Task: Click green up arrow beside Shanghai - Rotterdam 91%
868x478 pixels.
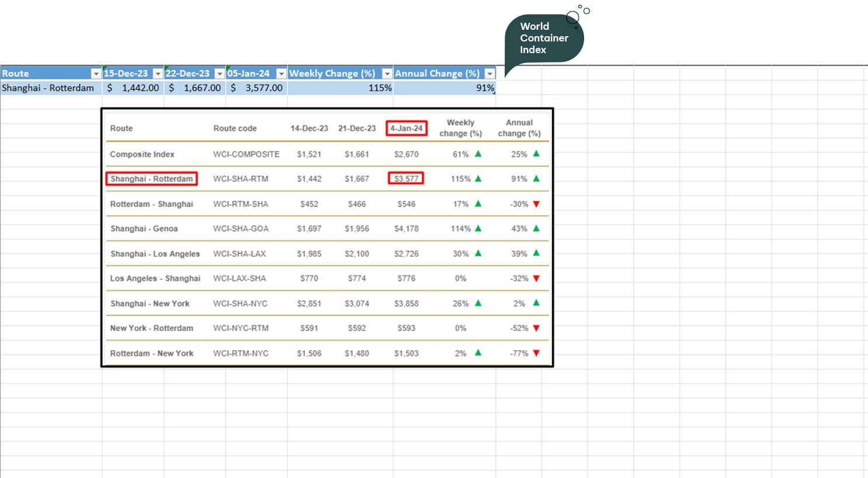Action: (536, 179)
